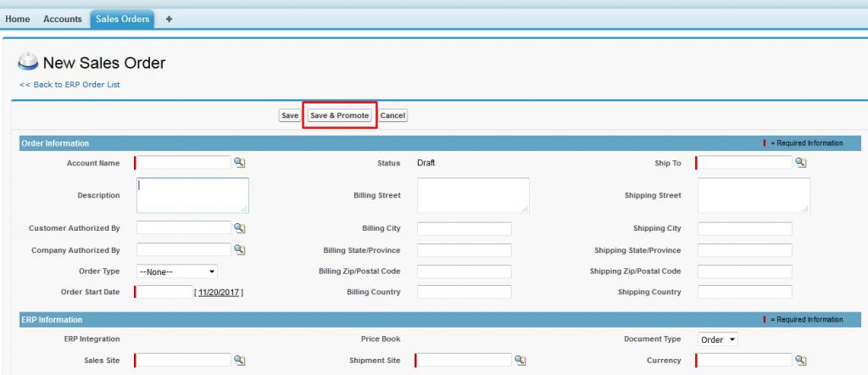This screenshot has width=868, height=375.
Task: Cancel the new sales order
Action: coord(392,115)
